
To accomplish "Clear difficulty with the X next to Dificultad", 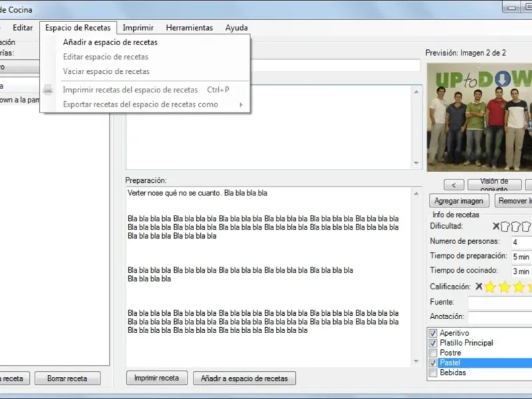I will point(495,226).
